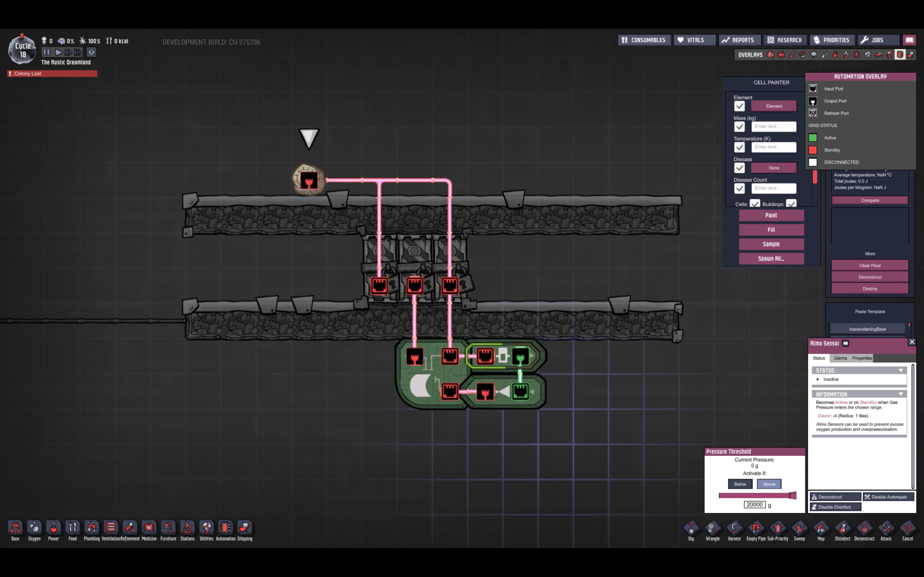Switch to the Properties tab
This screenshot has width=924, height=577.
point(862,358)
